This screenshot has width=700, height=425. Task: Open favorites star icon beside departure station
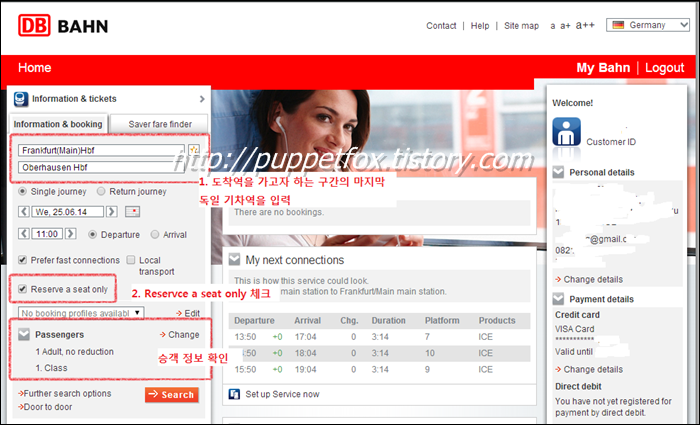[193, 150]
